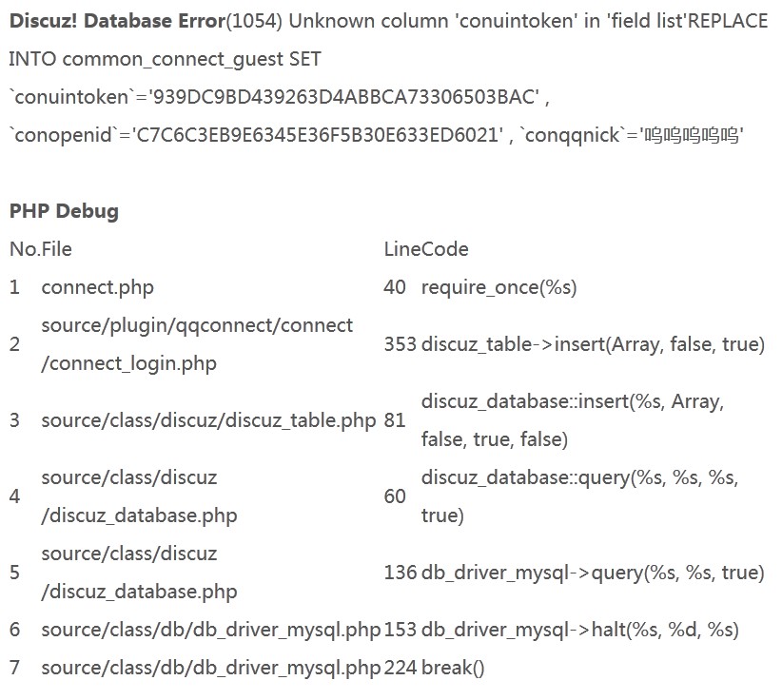
Task: Click the db_driver_mysql->halt code entry
Action: coord(579,630)
